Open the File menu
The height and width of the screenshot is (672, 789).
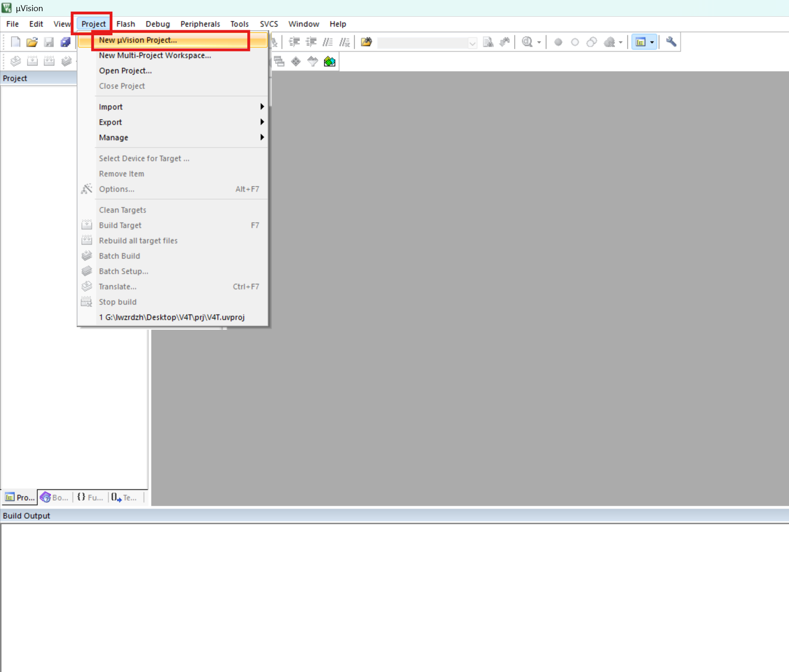click(x=13, y=24)
